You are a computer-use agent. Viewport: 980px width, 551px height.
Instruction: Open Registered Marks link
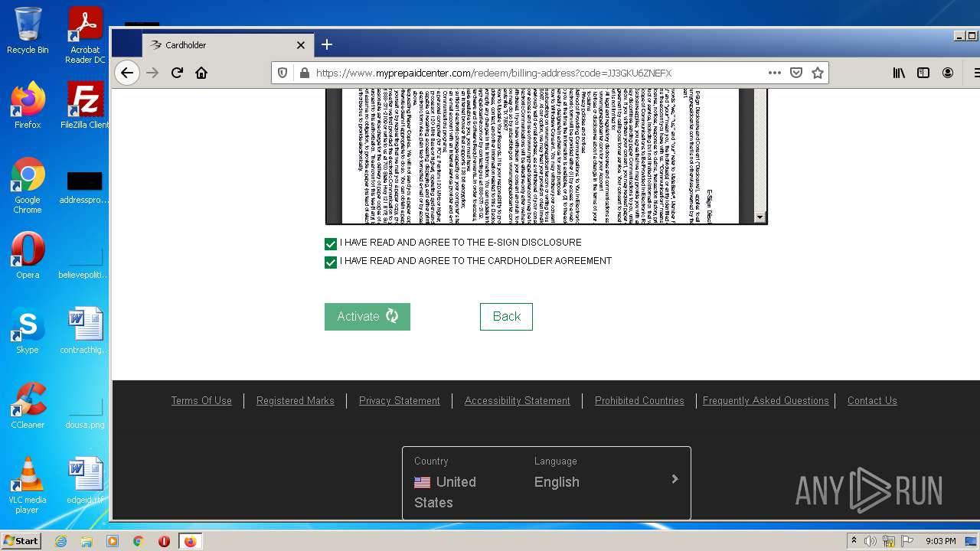[x=296, y=400]
